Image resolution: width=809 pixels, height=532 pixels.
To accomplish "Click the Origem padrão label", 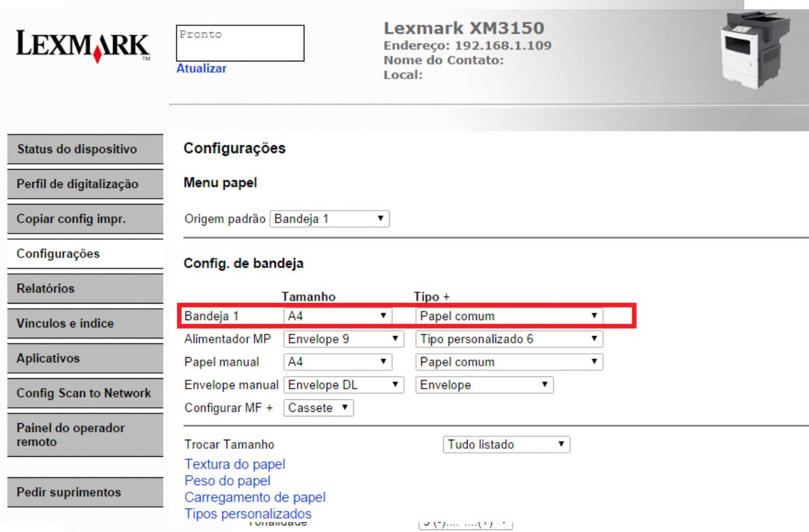I will tap(225, 218).
